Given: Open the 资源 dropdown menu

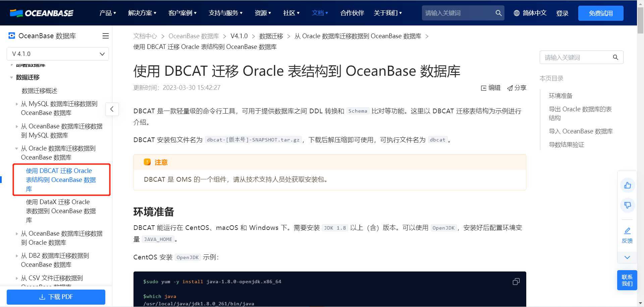Looking at the screenshot, I should click(x=263, y=13).
